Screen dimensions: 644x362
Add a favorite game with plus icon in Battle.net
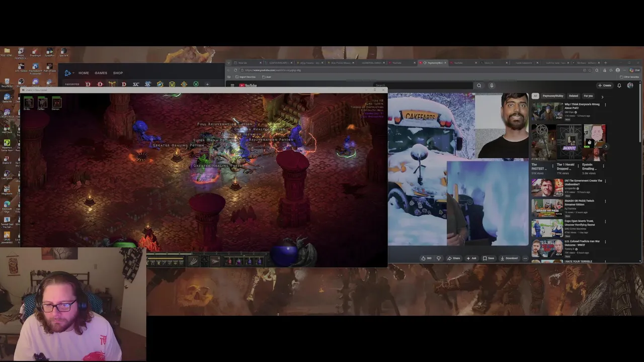pos(207,84)
